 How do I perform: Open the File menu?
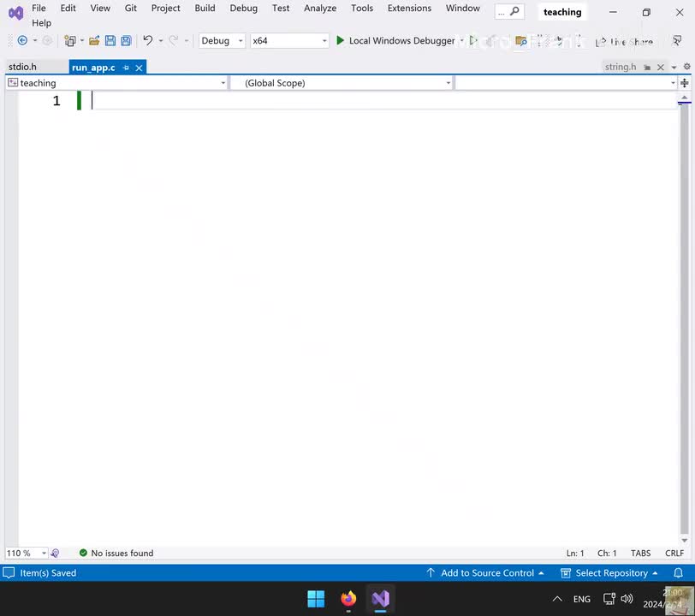[39, 8]
